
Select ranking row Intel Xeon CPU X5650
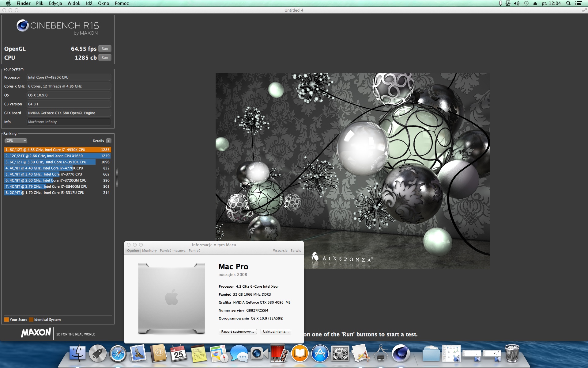pyautogui.click(x=58, y=156)
